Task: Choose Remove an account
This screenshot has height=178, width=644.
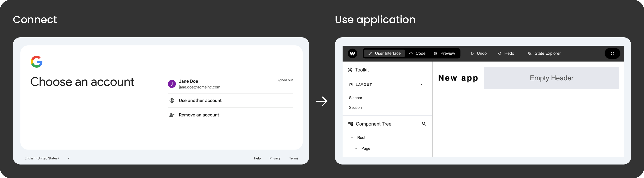Action: pos(230,115)
